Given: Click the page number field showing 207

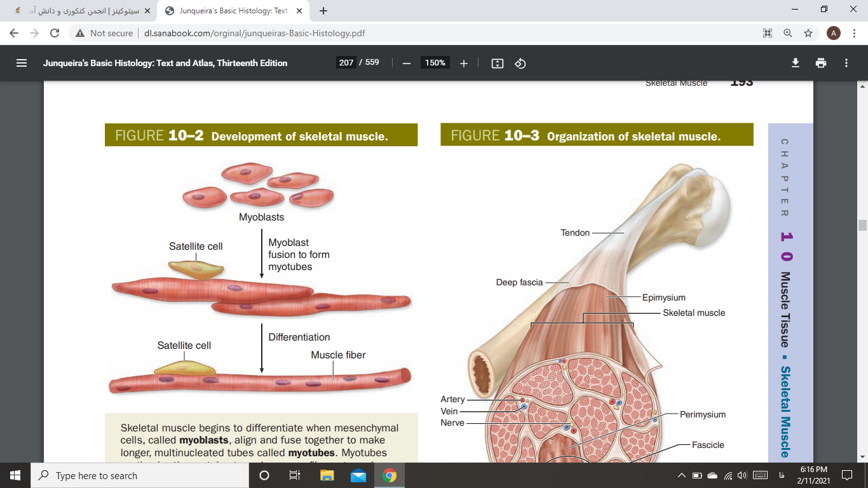Looking at the screenshot, I should (346, 62).
